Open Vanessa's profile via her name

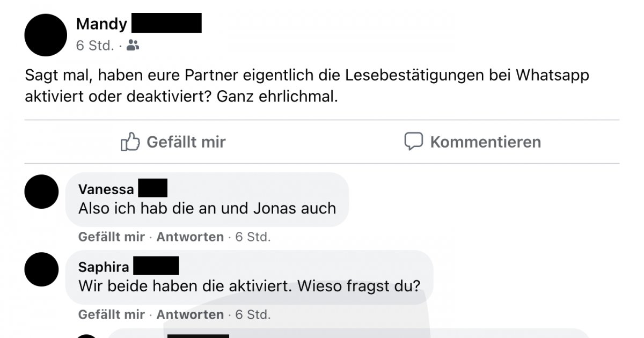tap(106, 189)
